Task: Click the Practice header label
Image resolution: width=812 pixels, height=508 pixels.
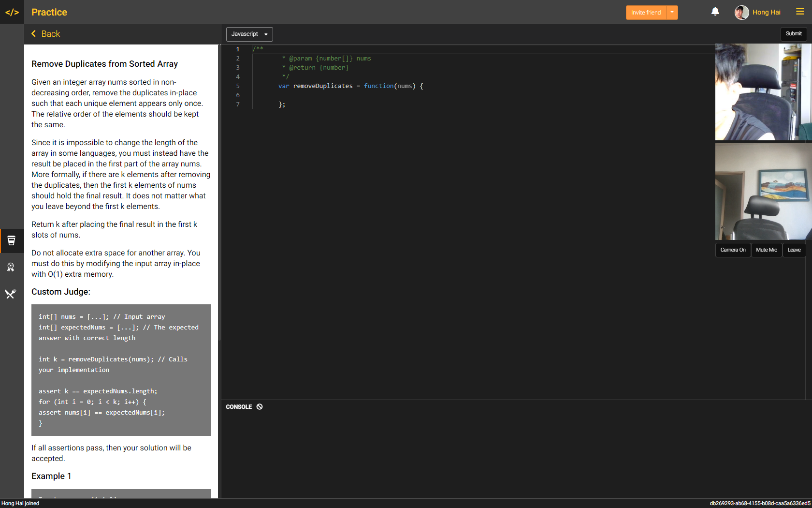Action: click(x=49, y=12)
